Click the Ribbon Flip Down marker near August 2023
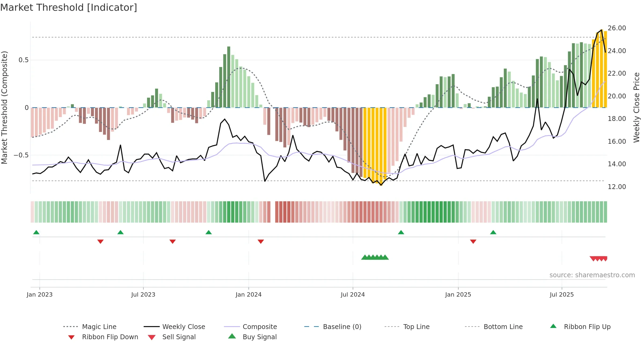The width and height of the screenshot is (644, 362). (x=173, y=242)
